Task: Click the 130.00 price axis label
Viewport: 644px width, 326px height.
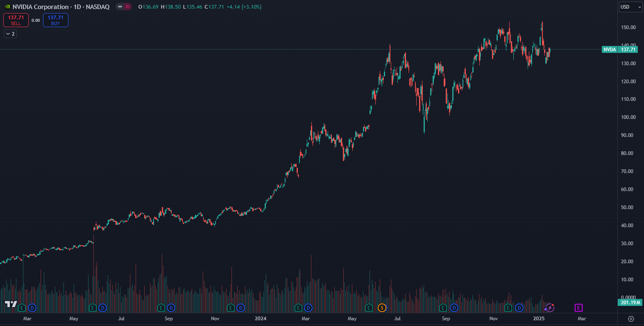Action: click(x=628, y=64)
